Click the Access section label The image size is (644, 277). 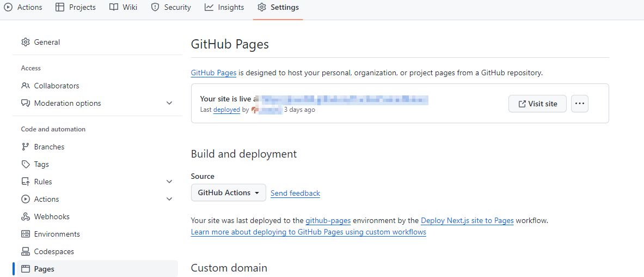click(x=31, y=68)
